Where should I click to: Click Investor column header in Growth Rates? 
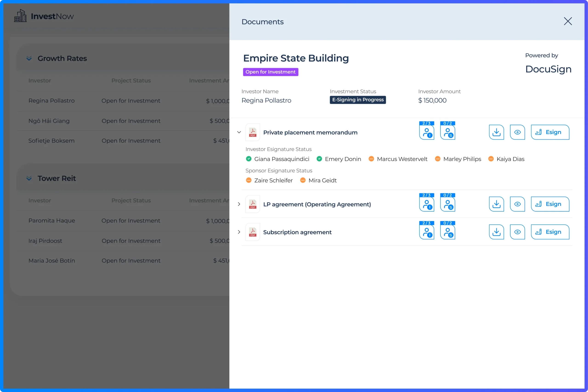(40, 80)
